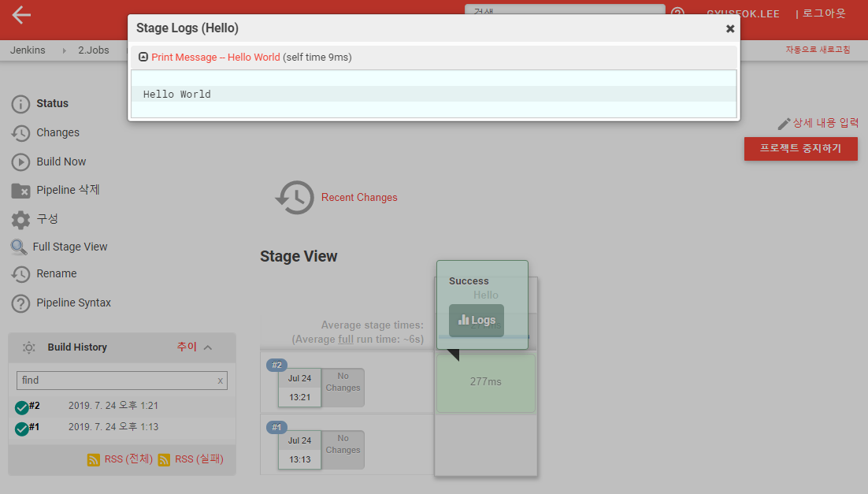This screenshot has height=494, width=868.
Task: Open 구성 gear settings icon
Action: click(x=20, y=220)
